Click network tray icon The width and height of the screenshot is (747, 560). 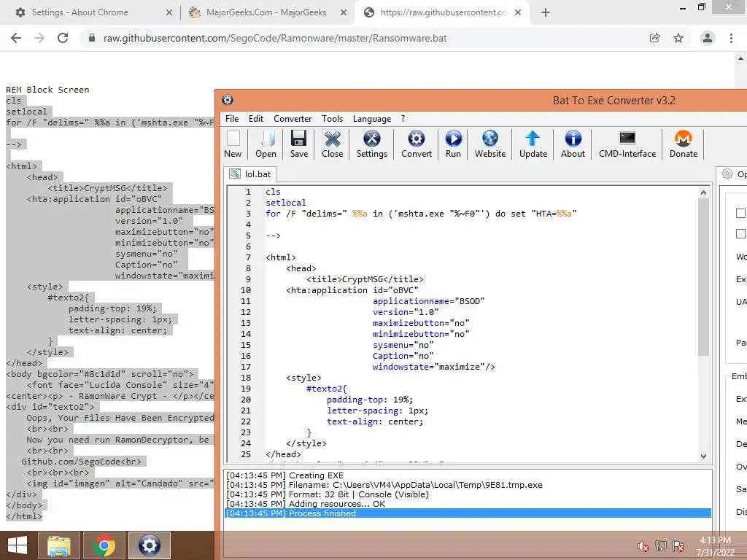(661, 546)
